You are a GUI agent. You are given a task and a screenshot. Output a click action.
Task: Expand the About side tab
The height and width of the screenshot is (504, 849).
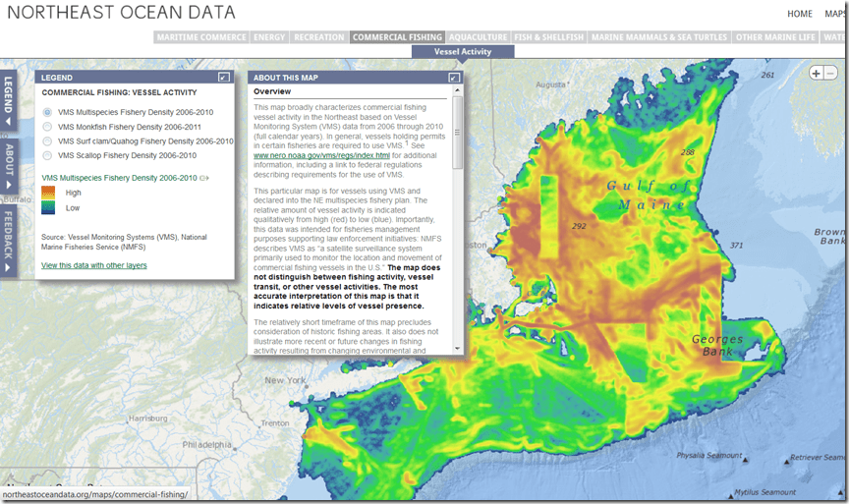coord(8,165)
